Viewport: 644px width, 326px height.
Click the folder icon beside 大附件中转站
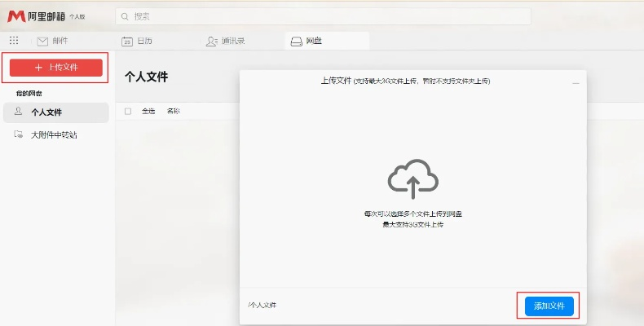click(18, 134)
